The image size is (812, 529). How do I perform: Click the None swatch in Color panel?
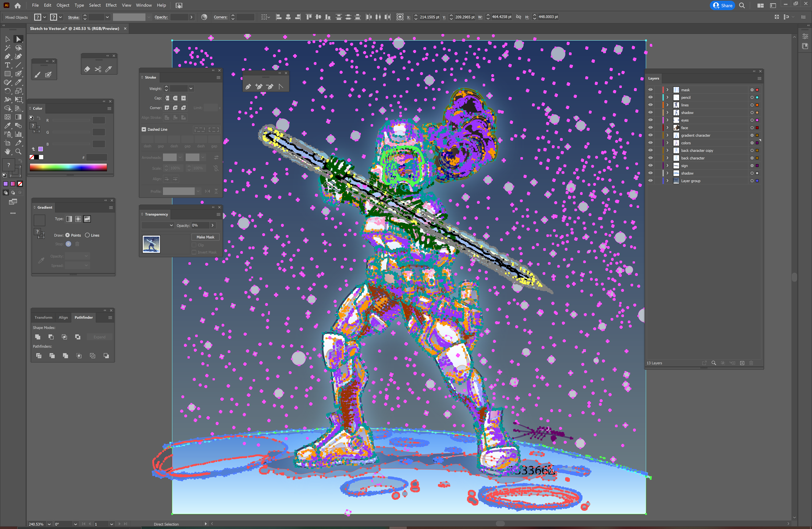click(x=32, y=157)
